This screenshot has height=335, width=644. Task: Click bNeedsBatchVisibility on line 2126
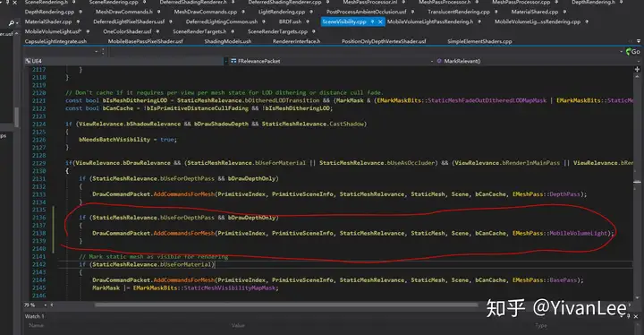[x=114, y=140]
